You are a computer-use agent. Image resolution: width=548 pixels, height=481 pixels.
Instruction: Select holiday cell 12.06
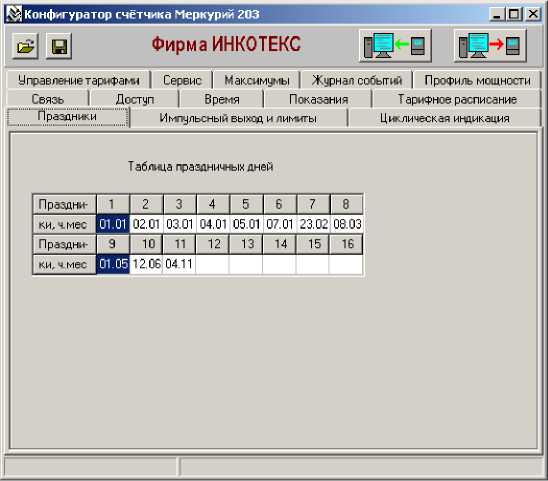point(146,264)
